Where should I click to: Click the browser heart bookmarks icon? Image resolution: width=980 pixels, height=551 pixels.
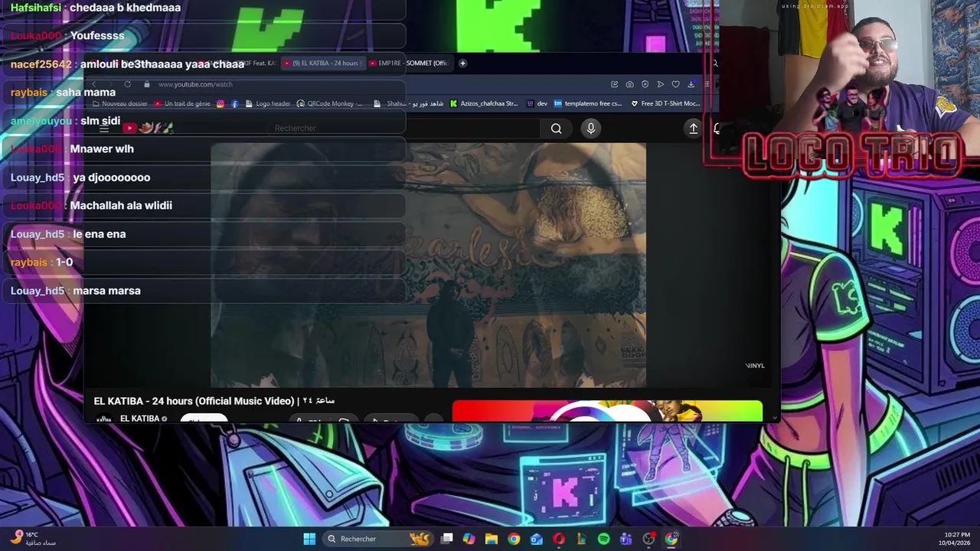pos(675,84)
